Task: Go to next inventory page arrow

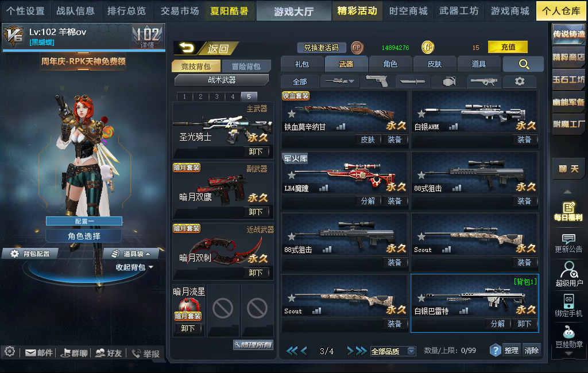Action: pos(350,351)
